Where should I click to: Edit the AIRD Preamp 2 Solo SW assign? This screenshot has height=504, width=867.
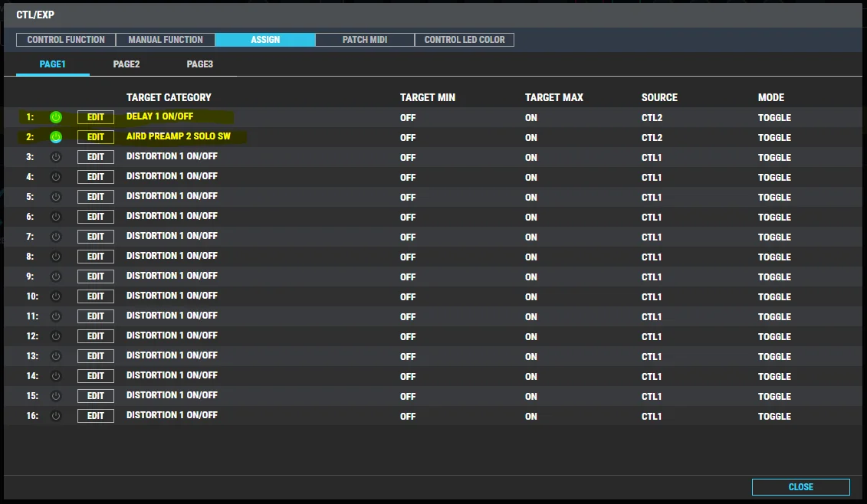tap(96, 137)
